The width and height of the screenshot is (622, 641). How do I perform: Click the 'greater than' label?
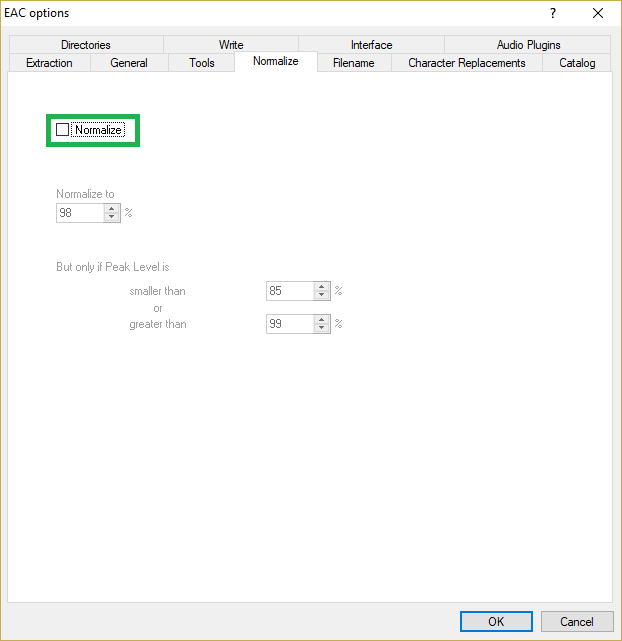158,324
